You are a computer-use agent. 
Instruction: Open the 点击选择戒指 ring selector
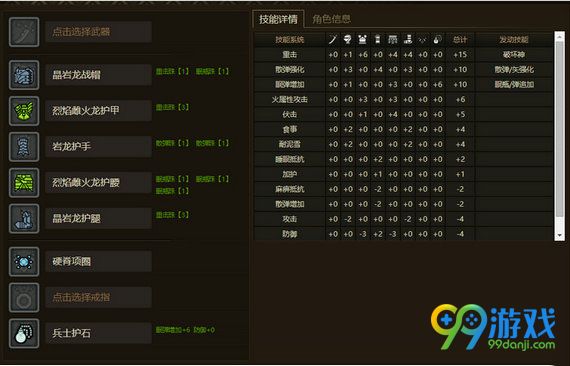pos(99,298)
